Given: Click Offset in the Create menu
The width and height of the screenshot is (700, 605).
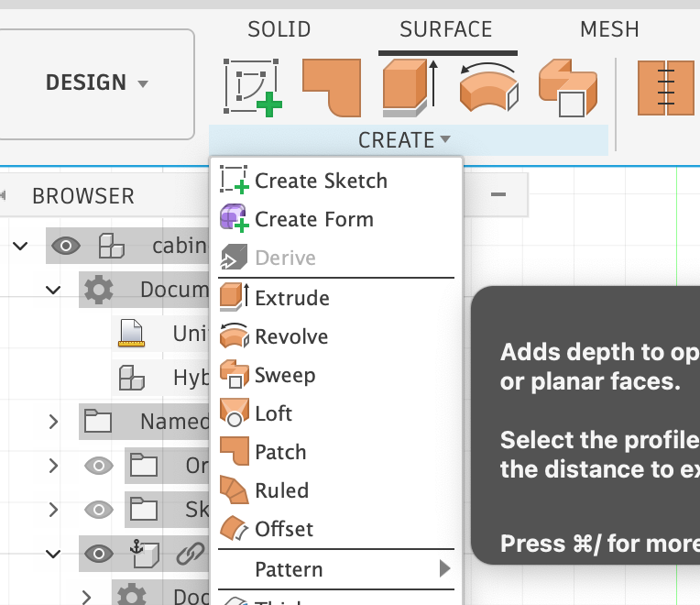Looking at the screenshot, I should [x=336, y=529].
